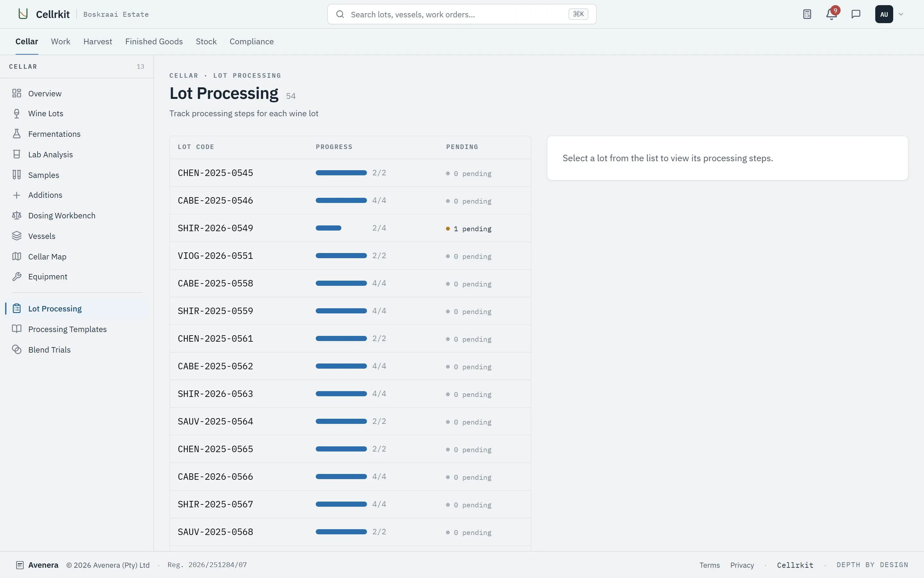The height and width of the screenshot is (578, 924).
Task: Select lot SHIR-2025-0559
Action: 350,311
